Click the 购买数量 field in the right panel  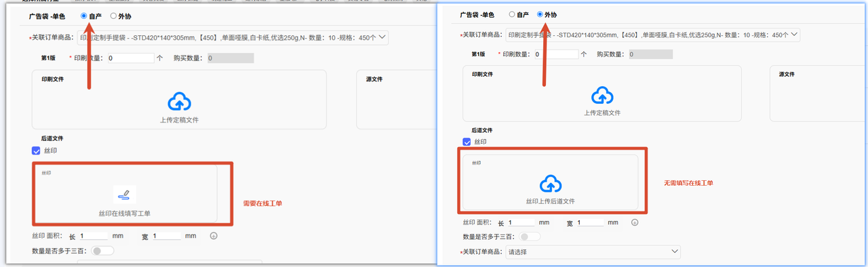click(x=652, y=54)
